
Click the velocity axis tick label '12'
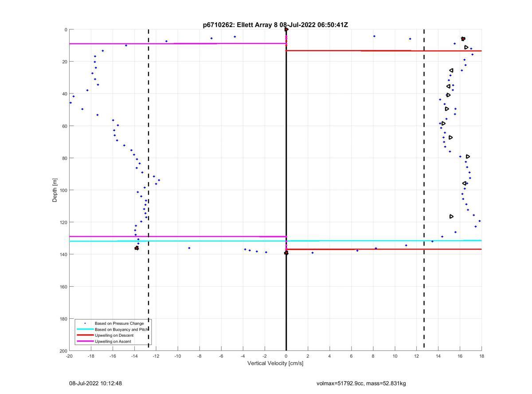pyautogui.click(x=417, y=356)
